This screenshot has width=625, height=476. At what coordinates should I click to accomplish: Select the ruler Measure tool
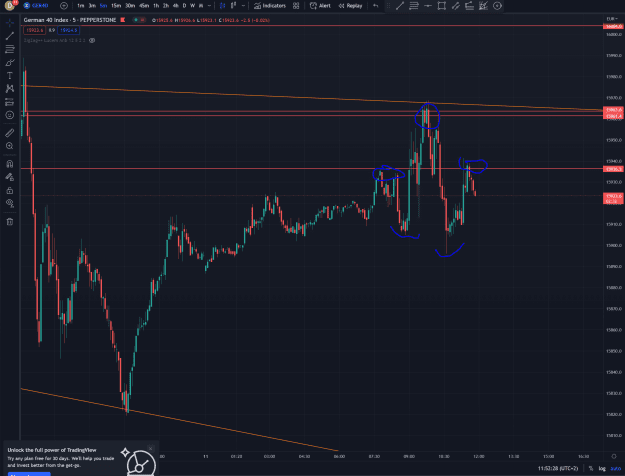tap(10, 133)
